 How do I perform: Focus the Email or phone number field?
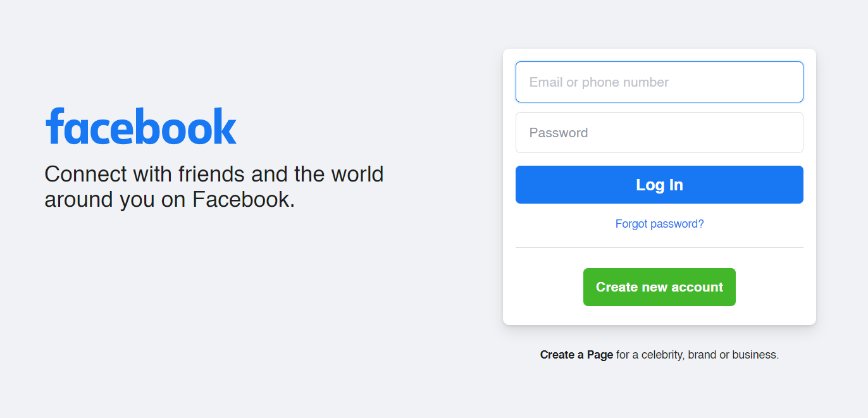(659, 82)
